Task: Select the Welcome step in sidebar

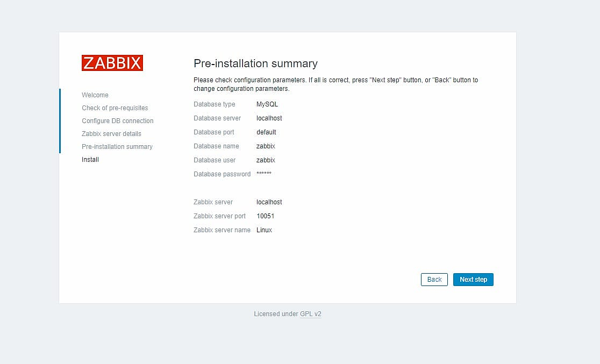Action: click(95, 95)
